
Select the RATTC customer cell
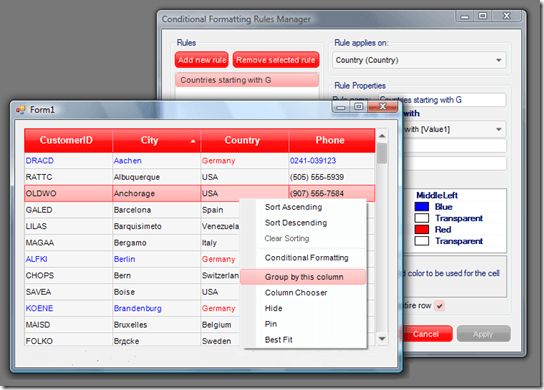68,177
